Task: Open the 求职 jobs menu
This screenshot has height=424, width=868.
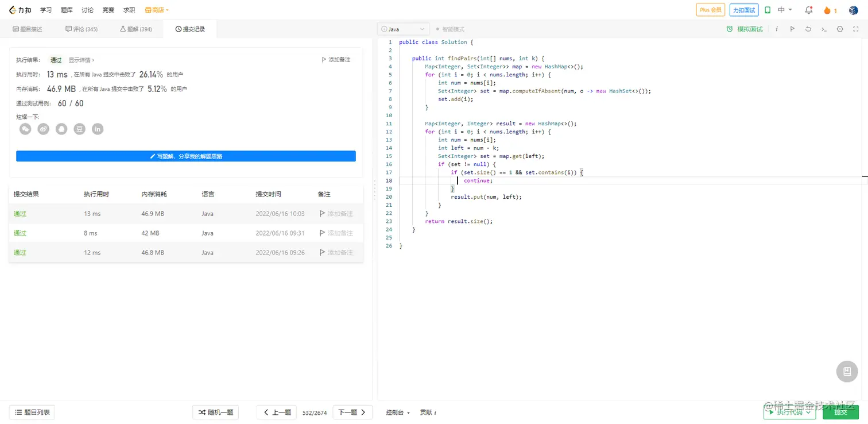Action: [129, 10]
